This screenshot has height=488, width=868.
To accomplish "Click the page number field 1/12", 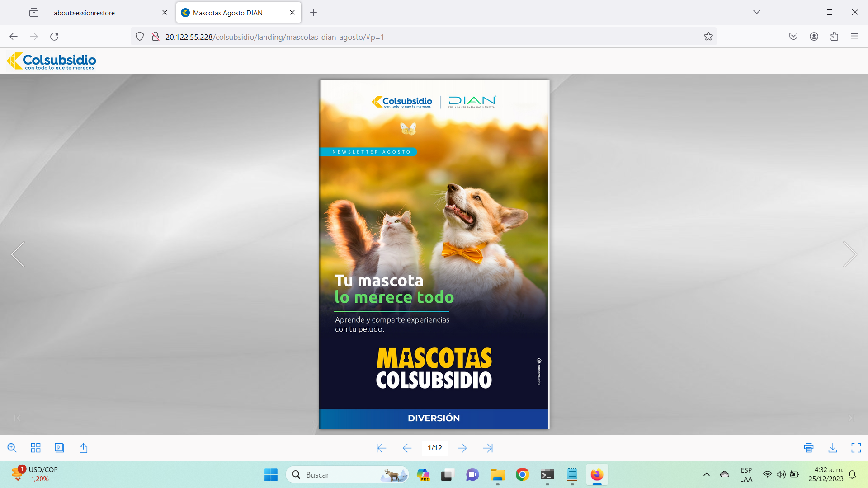I will pos(435,448).
